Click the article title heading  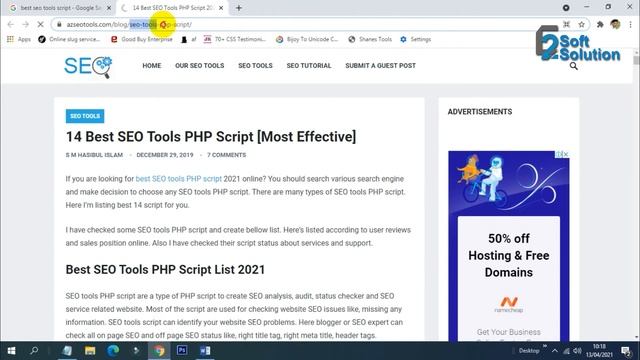(211, 137)
